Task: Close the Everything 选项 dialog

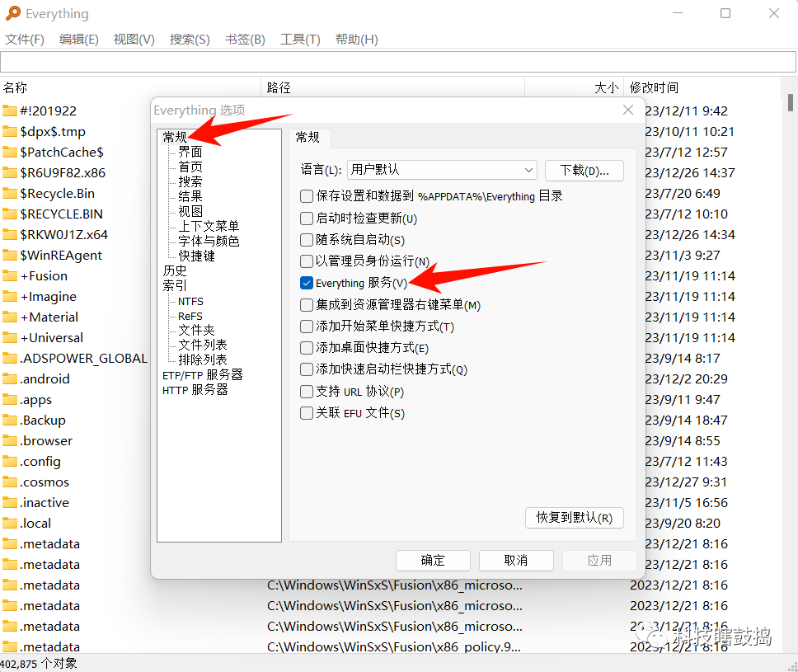Action: (628, 110)
